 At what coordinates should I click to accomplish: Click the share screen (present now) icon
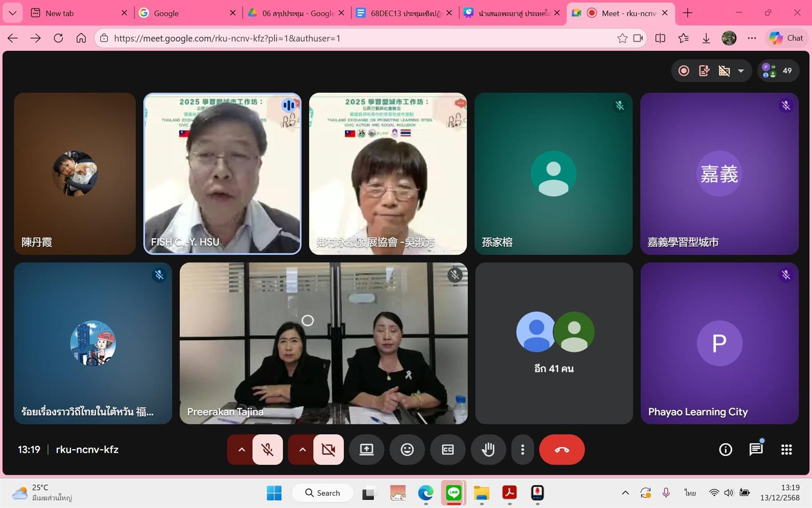coord(367,450)
